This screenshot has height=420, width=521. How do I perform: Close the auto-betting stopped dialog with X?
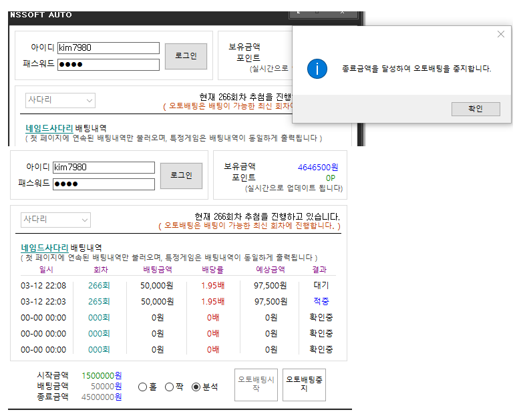pyautogui.click(x=500, y=34)
